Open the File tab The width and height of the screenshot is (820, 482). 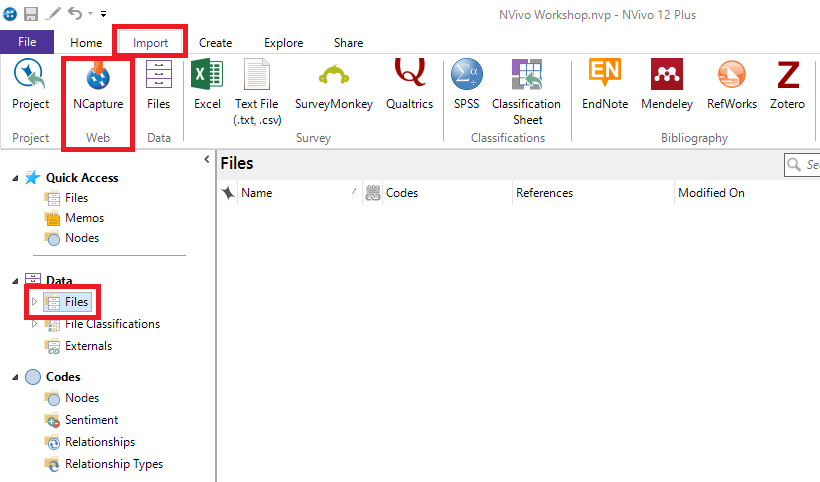point(27,42)
